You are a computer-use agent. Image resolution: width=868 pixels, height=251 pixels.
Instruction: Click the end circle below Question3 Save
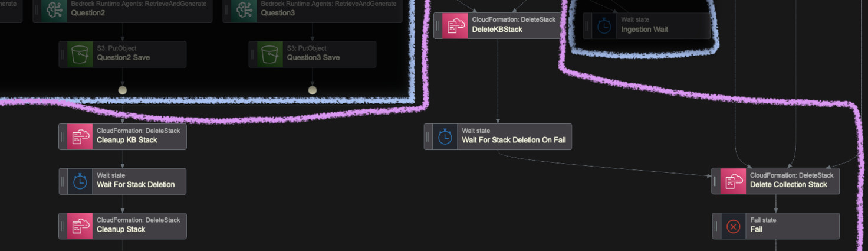point(313,90)
